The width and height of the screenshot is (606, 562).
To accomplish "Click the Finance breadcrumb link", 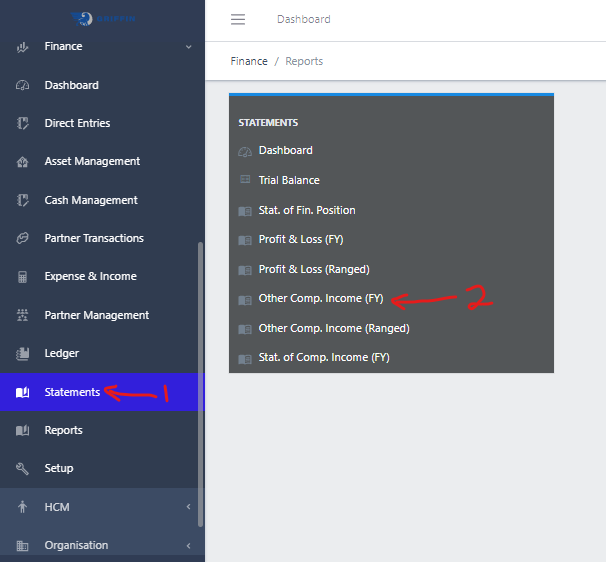I will tap(249, 61).
